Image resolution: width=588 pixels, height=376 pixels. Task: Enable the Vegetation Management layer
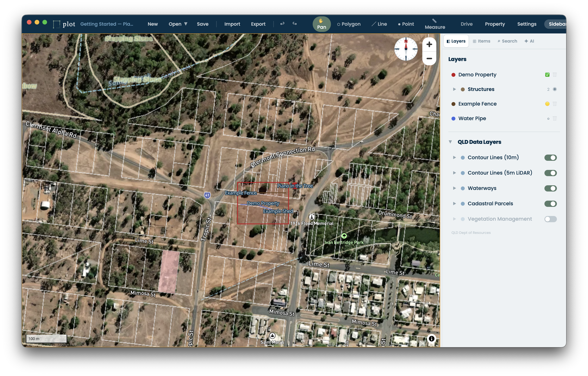(x=551, y=219)
